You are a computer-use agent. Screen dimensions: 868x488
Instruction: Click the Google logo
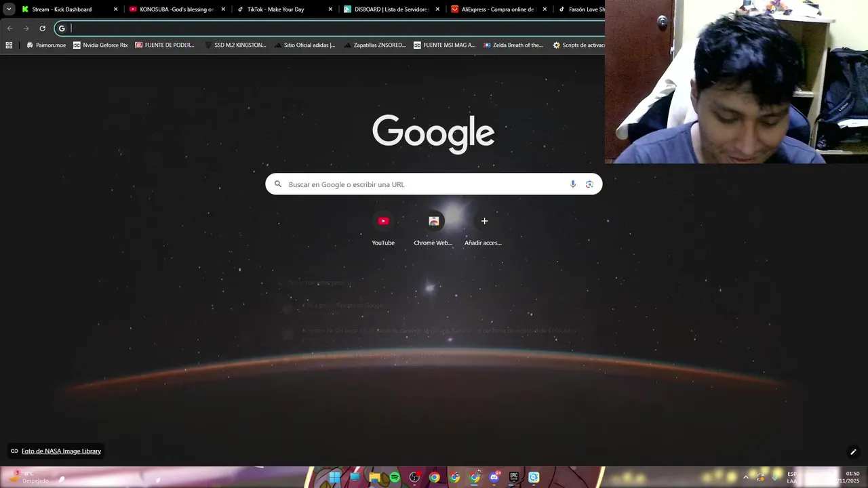click(433, 134)
